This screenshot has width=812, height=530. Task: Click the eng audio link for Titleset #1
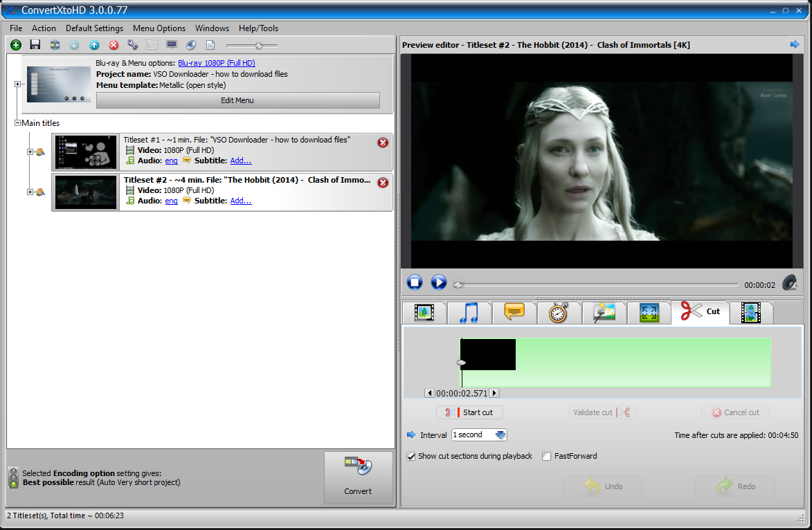(172, 161)
